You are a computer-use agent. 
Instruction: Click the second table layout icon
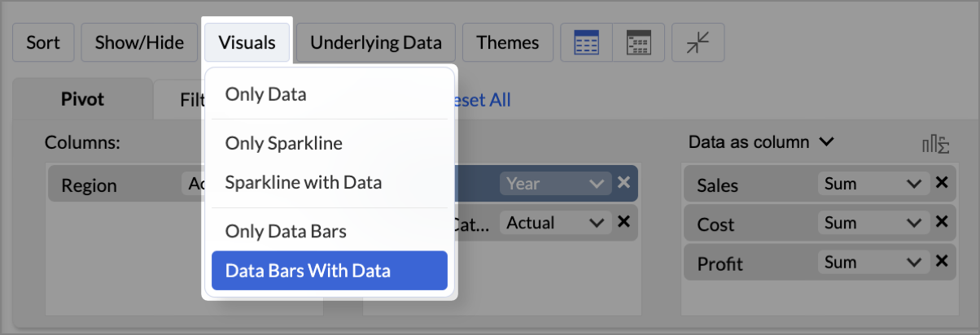point(638,43)
